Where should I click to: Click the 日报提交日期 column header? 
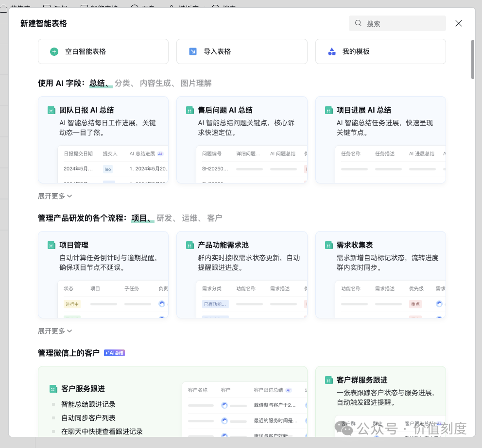coord(78,154)
